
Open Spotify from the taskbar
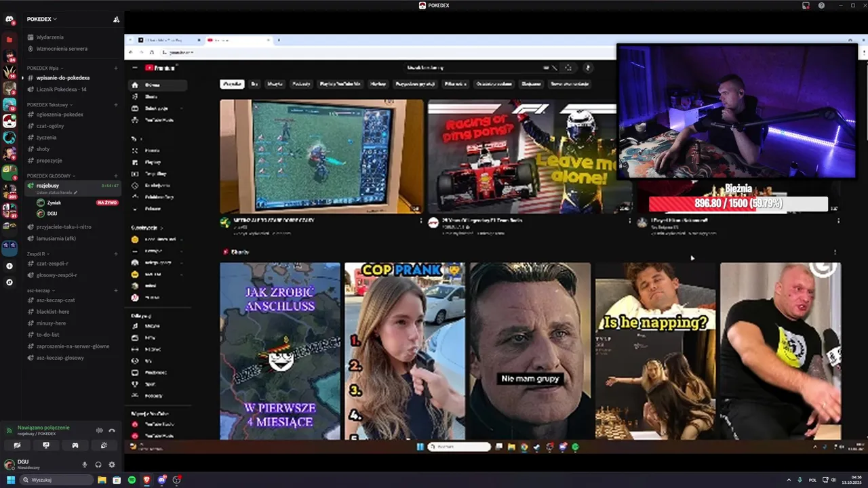(x=132, y=480)
